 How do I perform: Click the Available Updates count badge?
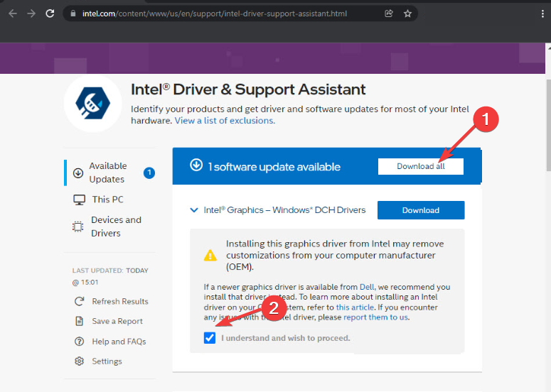(149, 173)
